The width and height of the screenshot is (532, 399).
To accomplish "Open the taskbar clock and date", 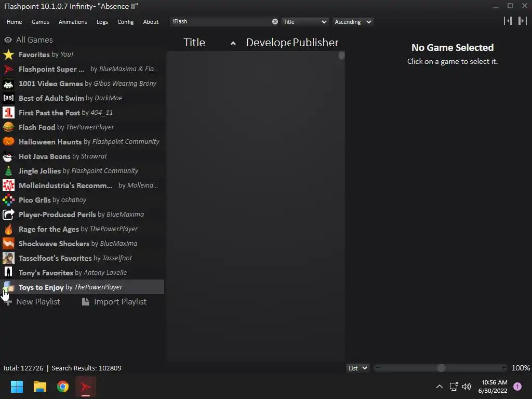I will pos(493,387).
